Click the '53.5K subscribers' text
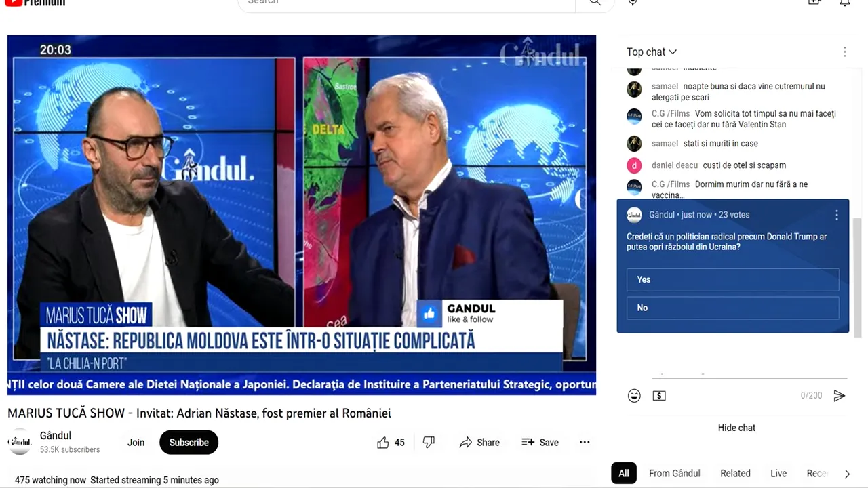868x488 pixels. click(70, 450)
